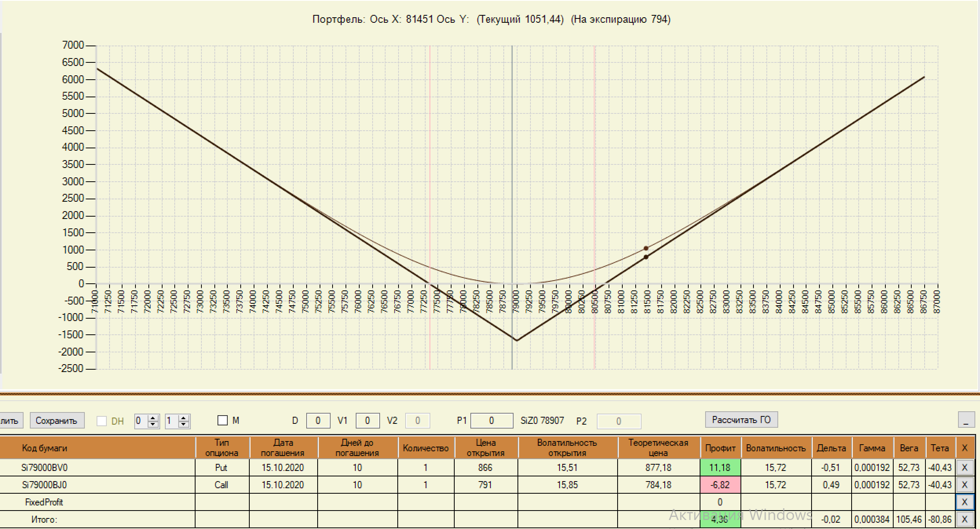Toggle the M checkbox
Screen dimensions: 980x529
223,421
